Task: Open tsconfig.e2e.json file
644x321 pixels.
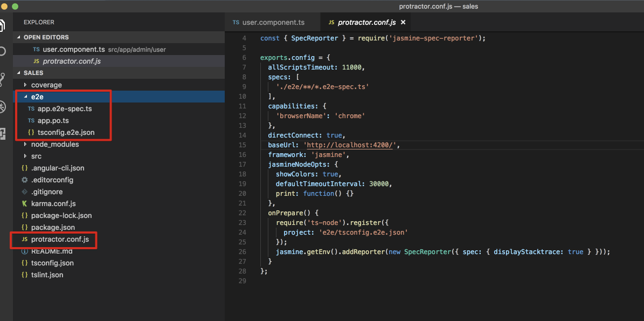Action: 119,133
